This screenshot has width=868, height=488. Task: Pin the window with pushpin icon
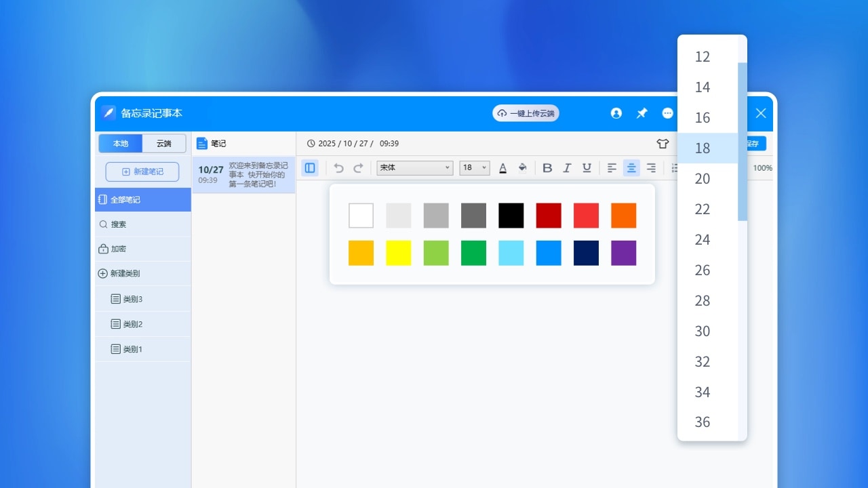pyautogui.click(x=642, y=113)
